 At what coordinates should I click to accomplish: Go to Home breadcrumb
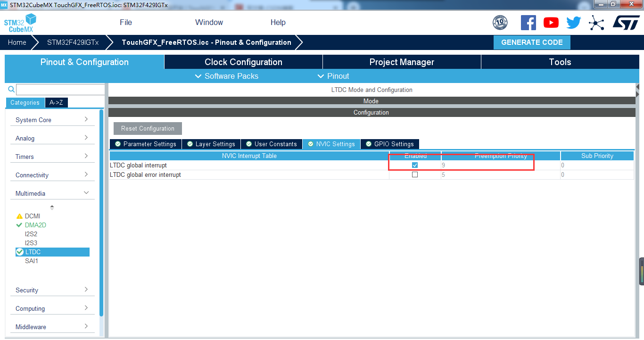click(x=17, y=42)
